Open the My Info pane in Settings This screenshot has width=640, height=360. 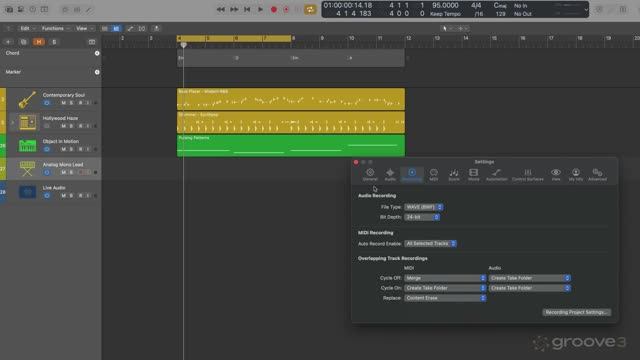576,175
